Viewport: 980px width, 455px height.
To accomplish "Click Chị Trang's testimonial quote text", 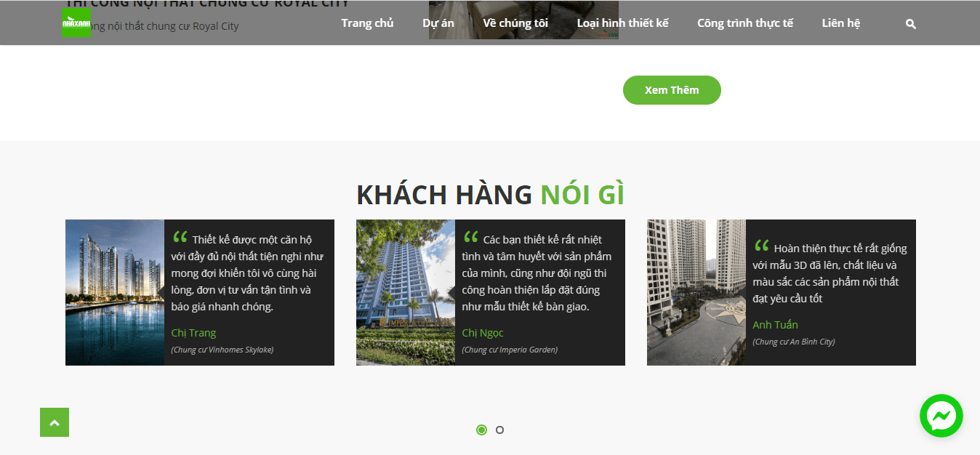I will 247,273.
